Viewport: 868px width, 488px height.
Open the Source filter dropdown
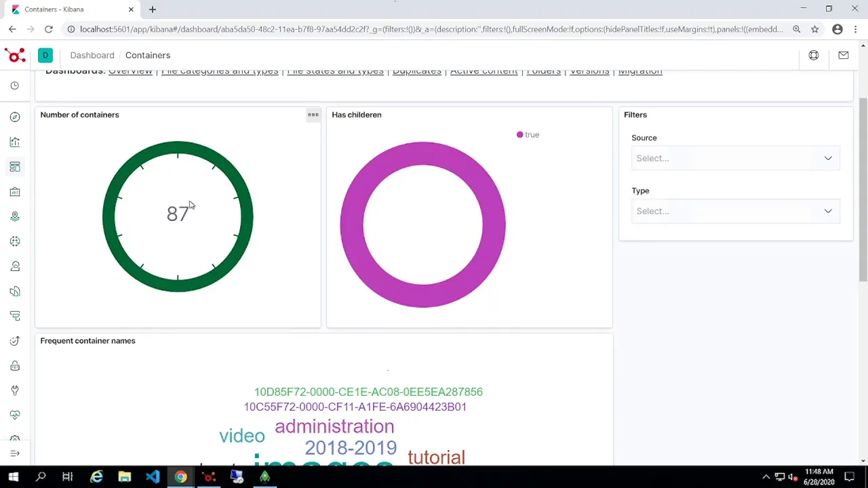coord(736,158)
